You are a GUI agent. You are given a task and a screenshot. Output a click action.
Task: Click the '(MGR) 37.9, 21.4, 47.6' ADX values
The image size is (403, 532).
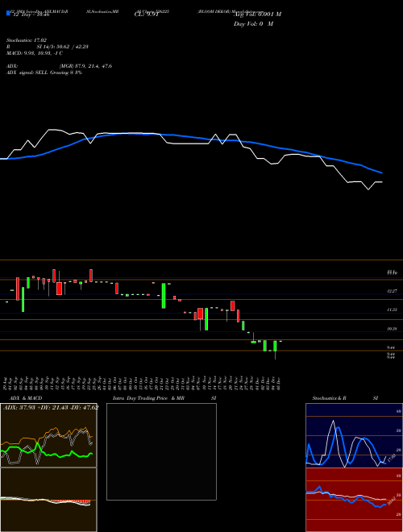pos(85,66)
